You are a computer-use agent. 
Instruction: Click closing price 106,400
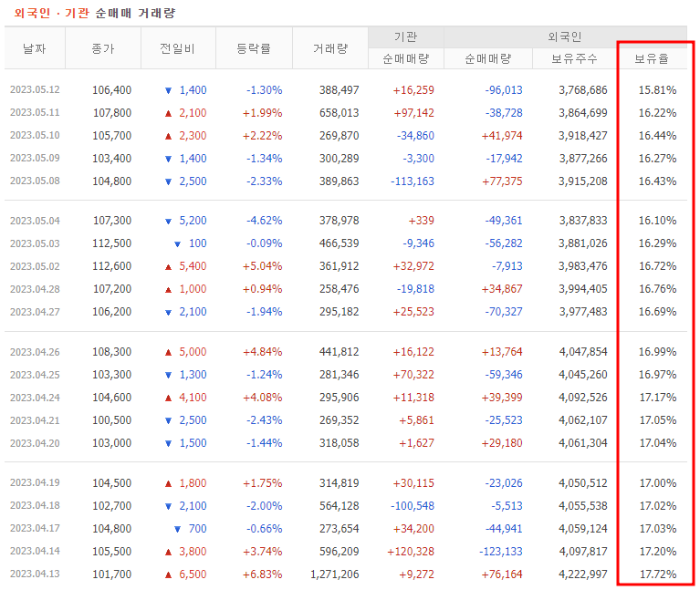[x=112, y=90]
